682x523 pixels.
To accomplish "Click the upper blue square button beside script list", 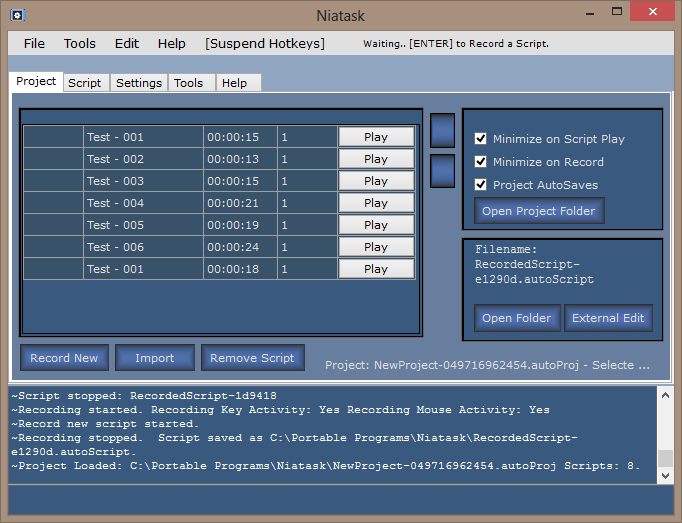I will click(x=442, y=130).
